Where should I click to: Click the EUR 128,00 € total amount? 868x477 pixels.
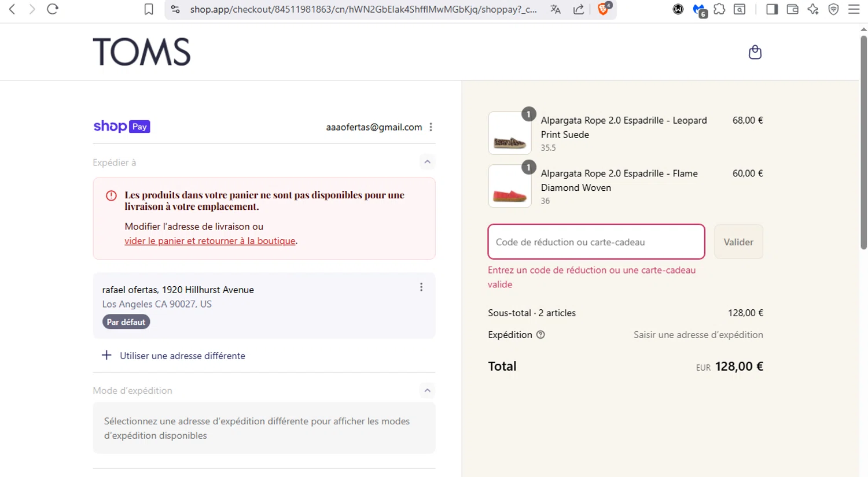[x=729, y=367]
